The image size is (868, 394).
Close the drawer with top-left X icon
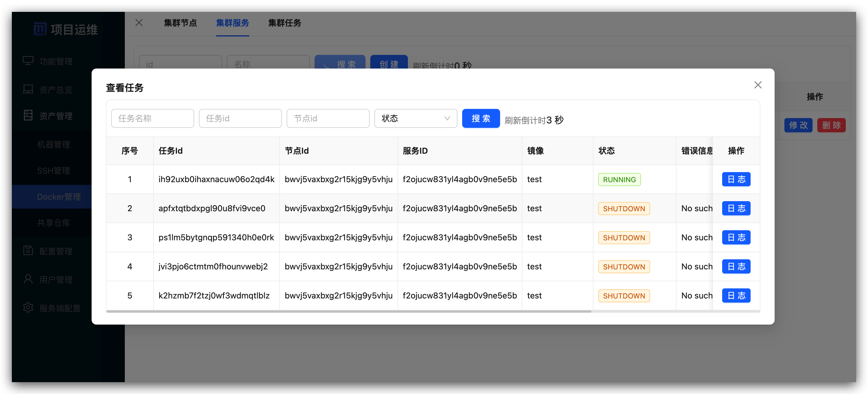click(x=139, y=23)
